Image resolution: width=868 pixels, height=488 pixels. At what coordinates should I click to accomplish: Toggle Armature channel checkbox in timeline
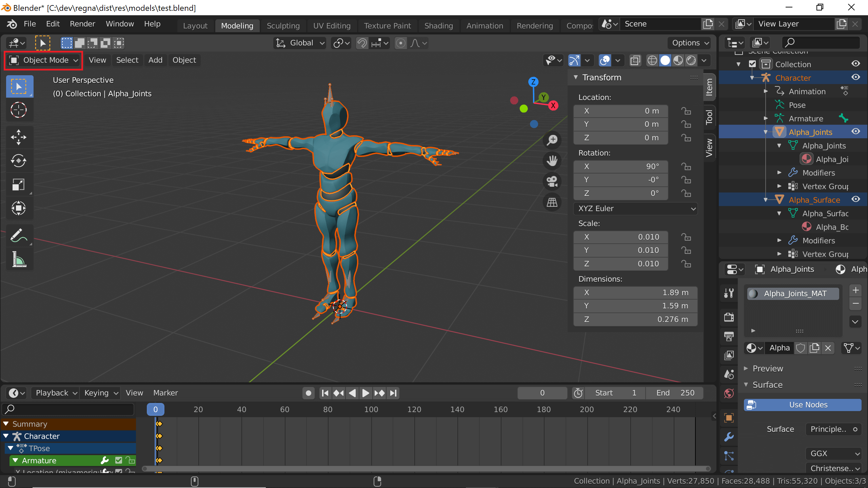pos(118,460)
